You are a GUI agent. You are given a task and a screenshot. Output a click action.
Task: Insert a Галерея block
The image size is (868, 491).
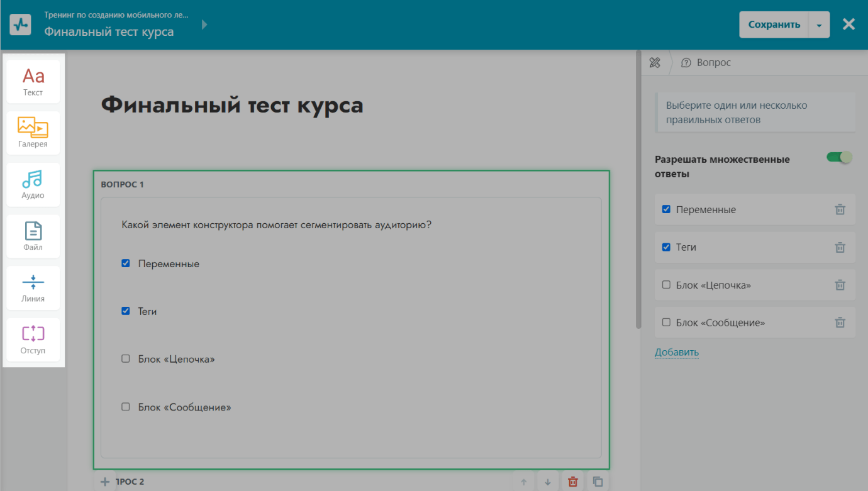(33, 133)
